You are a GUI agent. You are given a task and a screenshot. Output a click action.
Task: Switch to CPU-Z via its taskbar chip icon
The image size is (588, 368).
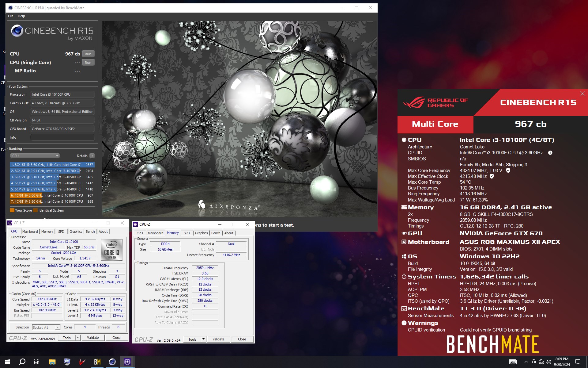[127, 362]
